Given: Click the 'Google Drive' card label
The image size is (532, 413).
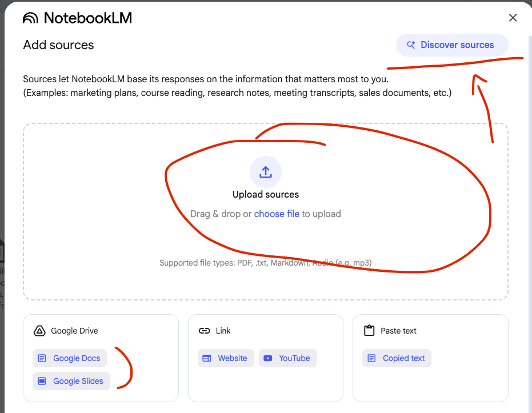Looking at the screenshot, I should pos(74,331).
